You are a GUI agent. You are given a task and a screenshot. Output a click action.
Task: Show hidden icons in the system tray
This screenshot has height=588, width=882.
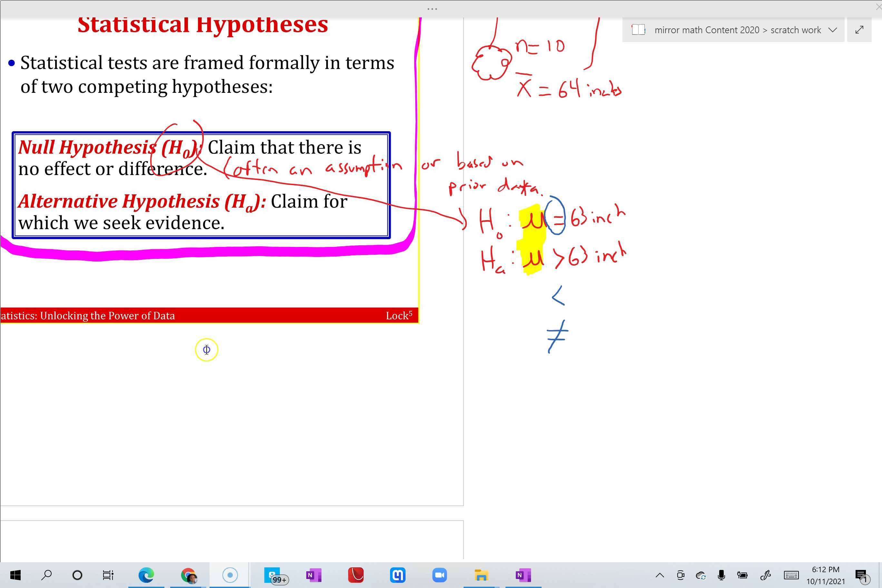(x=660, y=575)
